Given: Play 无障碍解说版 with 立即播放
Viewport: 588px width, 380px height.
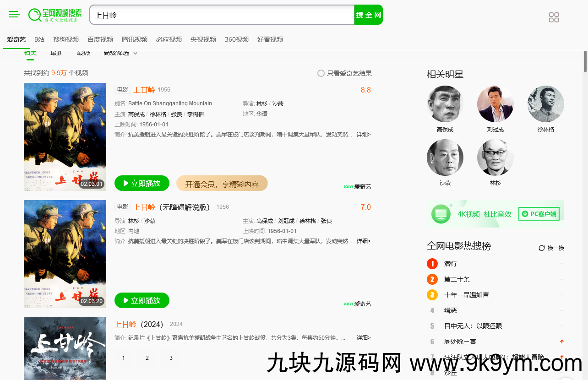Looking at the screenshot, I should point(142,300).
